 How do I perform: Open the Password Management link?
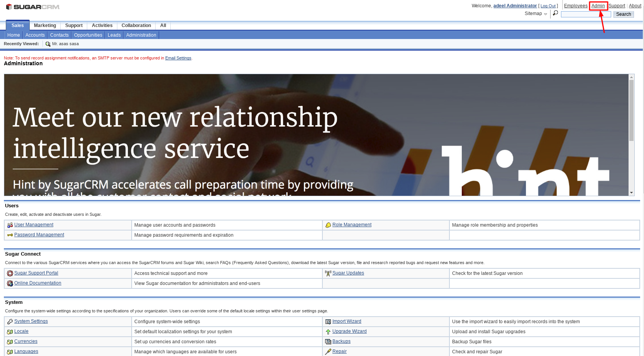click(x=39, y=235)
